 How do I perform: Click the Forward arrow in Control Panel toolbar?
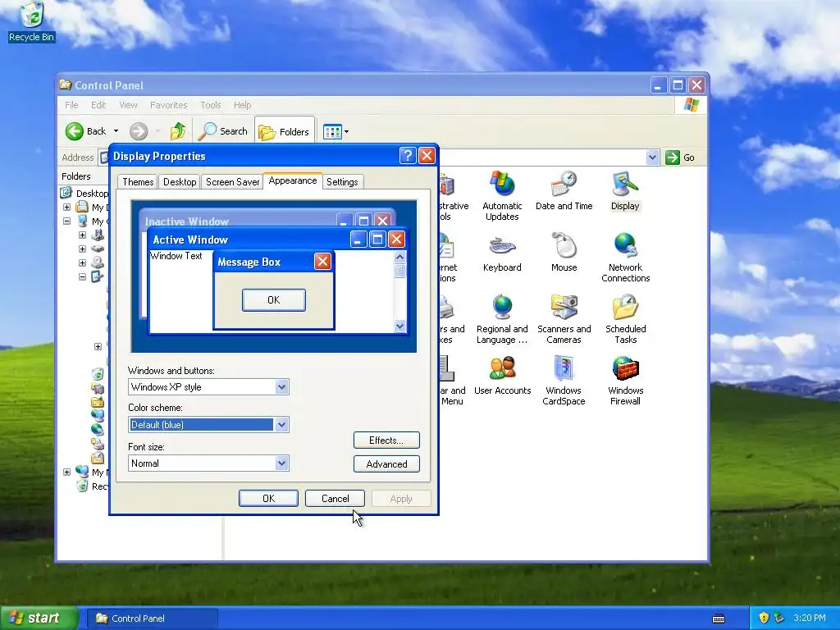coord(138,131)
